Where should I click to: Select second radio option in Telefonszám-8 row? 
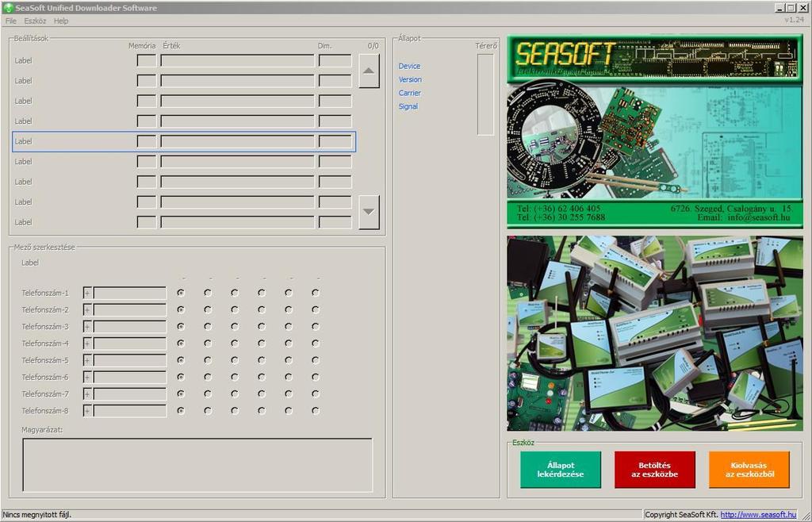(x=208, y=411)
